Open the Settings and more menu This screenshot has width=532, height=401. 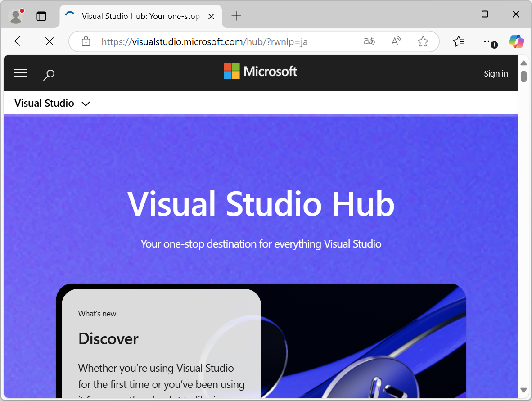coord(489,41)
